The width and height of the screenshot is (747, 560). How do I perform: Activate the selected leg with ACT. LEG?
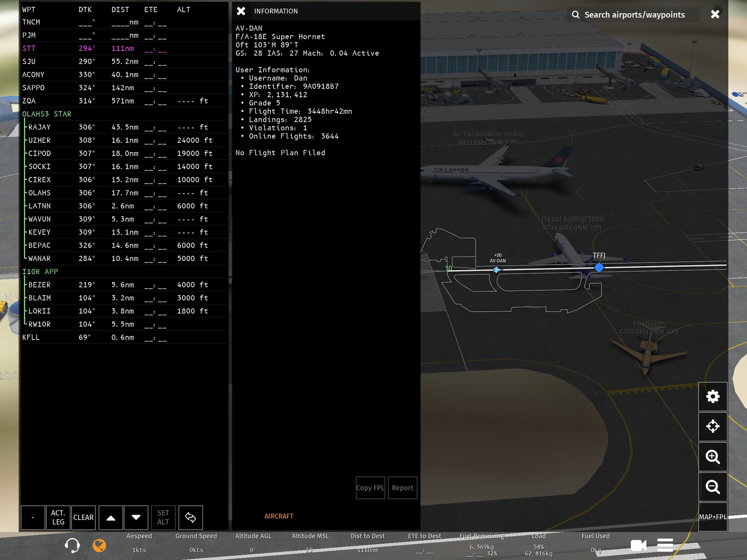click(58, 517)
